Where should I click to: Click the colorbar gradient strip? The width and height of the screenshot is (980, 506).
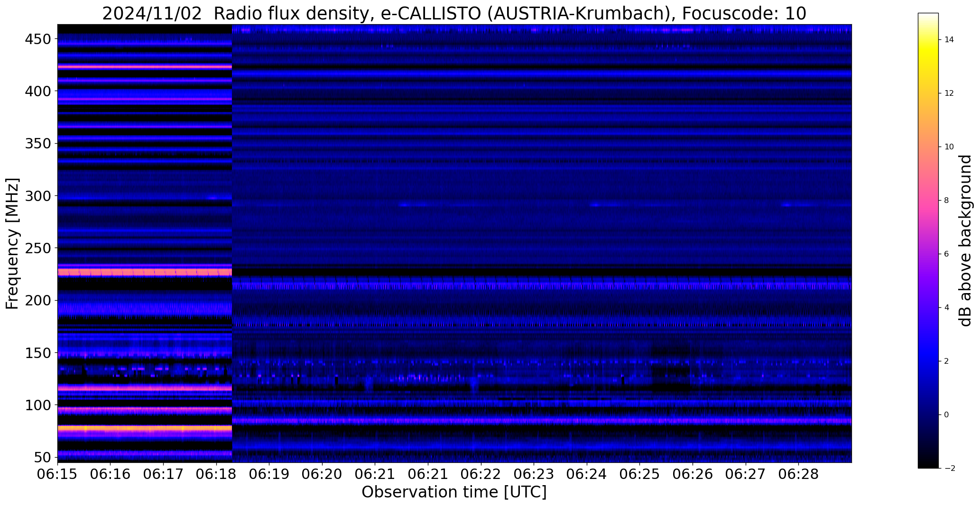[x=928, y=240]
